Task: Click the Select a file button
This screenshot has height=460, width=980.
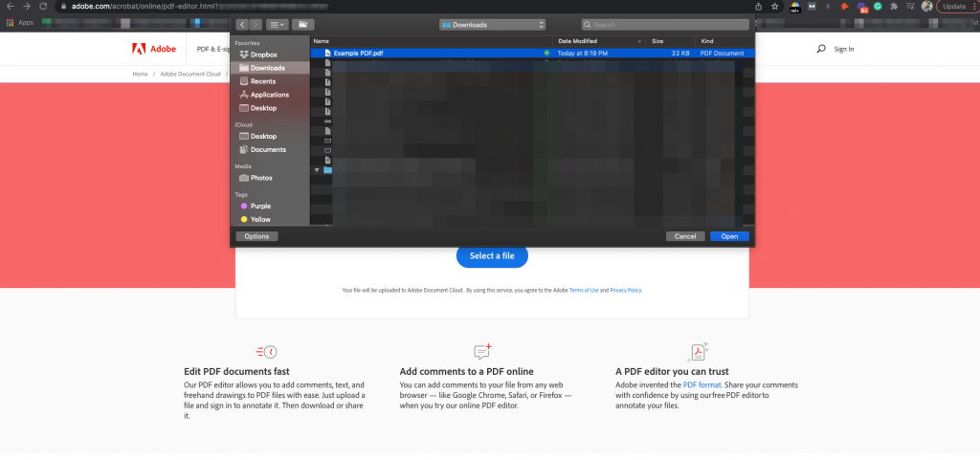Action: click(x=493, y=256)
